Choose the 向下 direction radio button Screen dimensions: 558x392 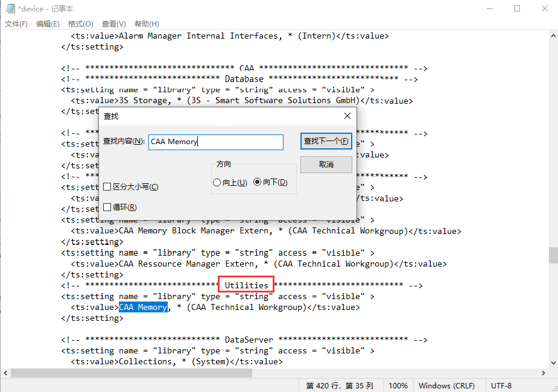click(x=258, y=182)
